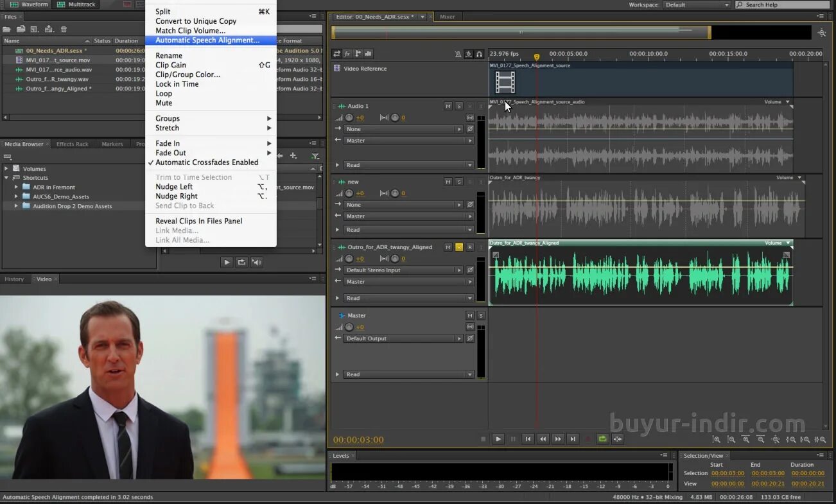This screenshot has height=504, width=836.
Task: Click the metronome icon
Action: [x=458, y=55]
